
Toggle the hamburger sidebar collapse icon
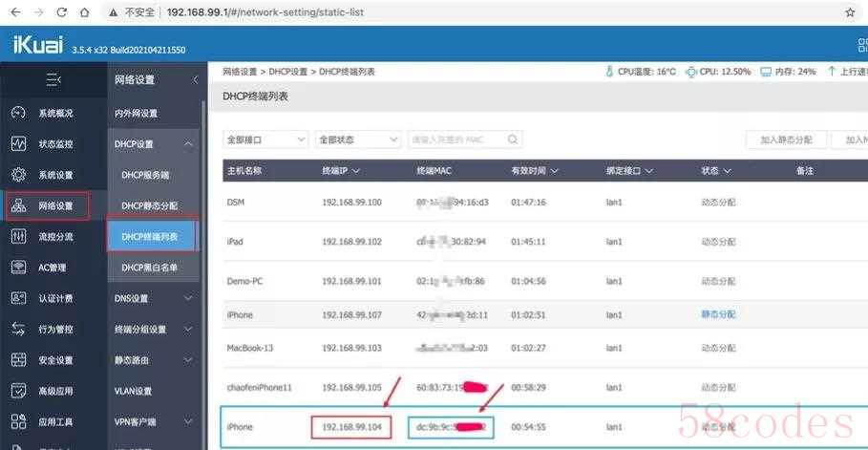53,80
